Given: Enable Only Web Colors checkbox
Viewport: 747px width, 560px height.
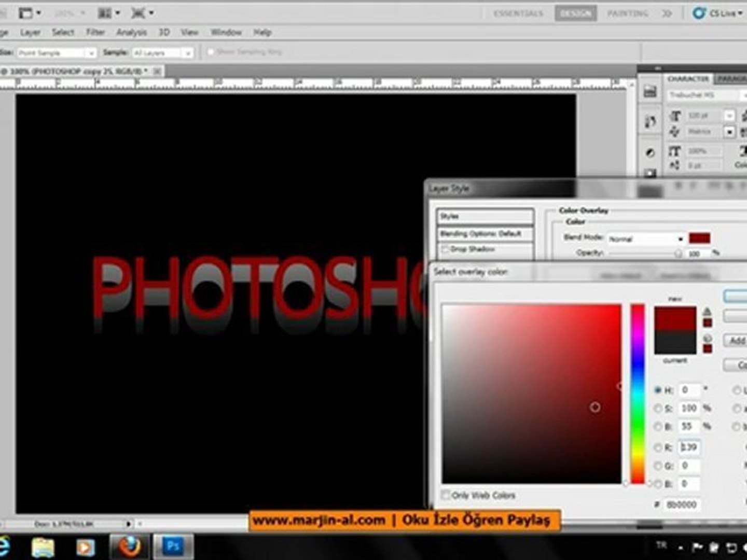Looking at the screenshot, I should [x=446, y=495].
